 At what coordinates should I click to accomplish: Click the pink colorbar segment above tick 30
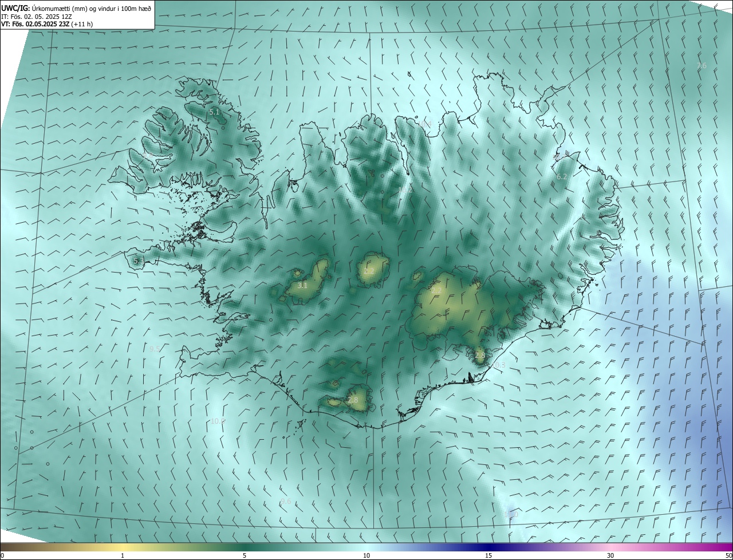[x=610, y=547]
